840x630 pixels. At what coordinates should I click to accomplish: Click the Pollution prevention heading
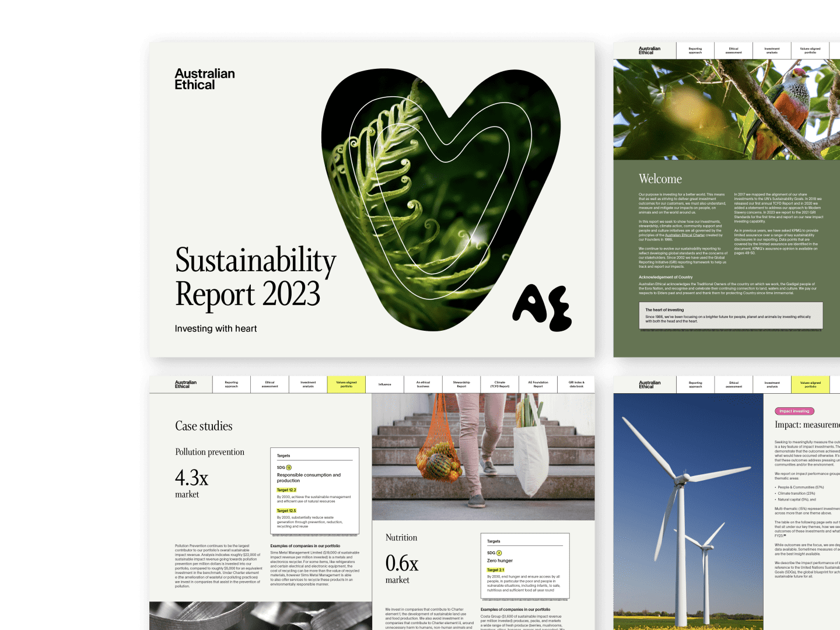[x=209, y=452]
